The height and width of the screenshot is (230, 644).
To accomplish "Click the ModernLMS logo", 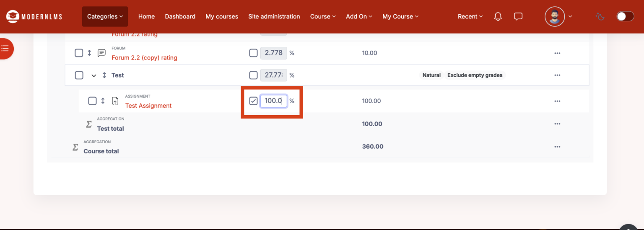I will click(34, 16).
